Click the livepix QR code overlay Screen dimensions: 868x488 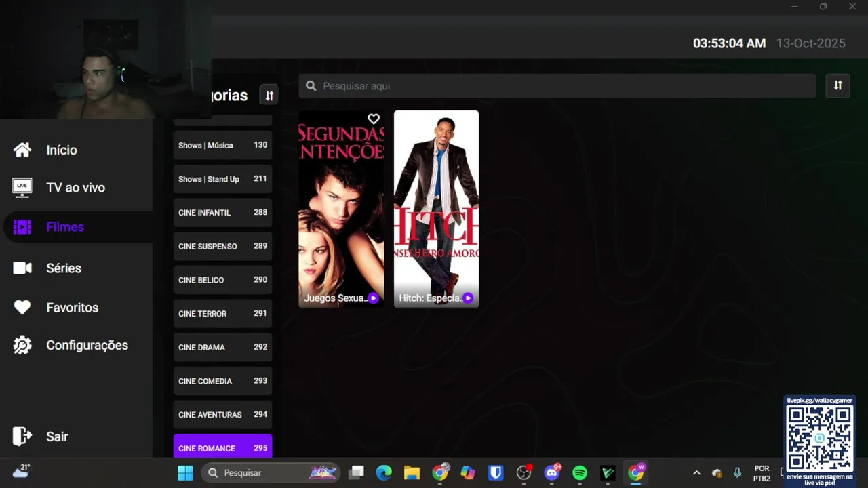(x=819, y=439)
